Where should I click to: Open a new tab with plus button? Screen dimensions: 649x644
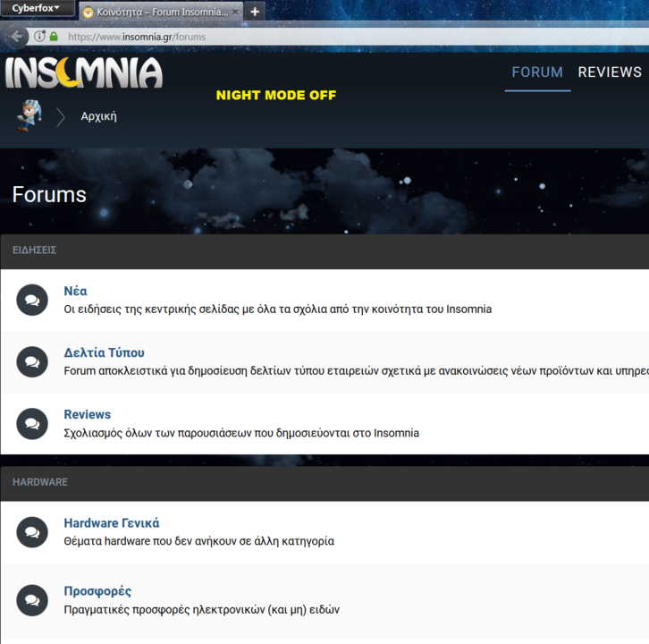click(255, 12)
